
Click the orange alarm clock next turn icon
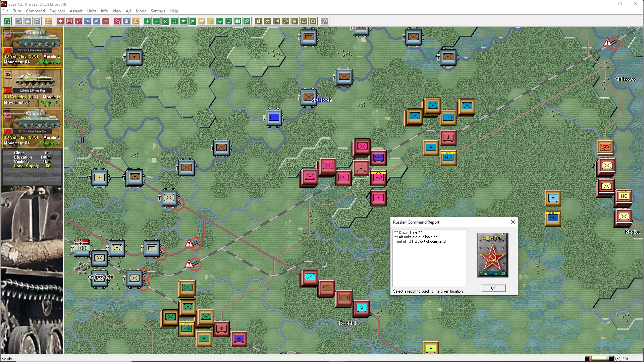point(49,21)
